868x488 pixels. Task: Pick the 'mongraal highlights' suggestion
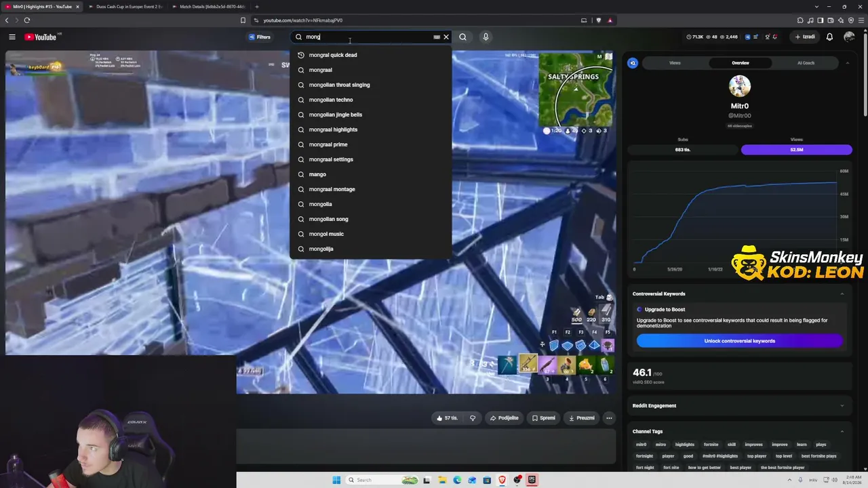371,129
